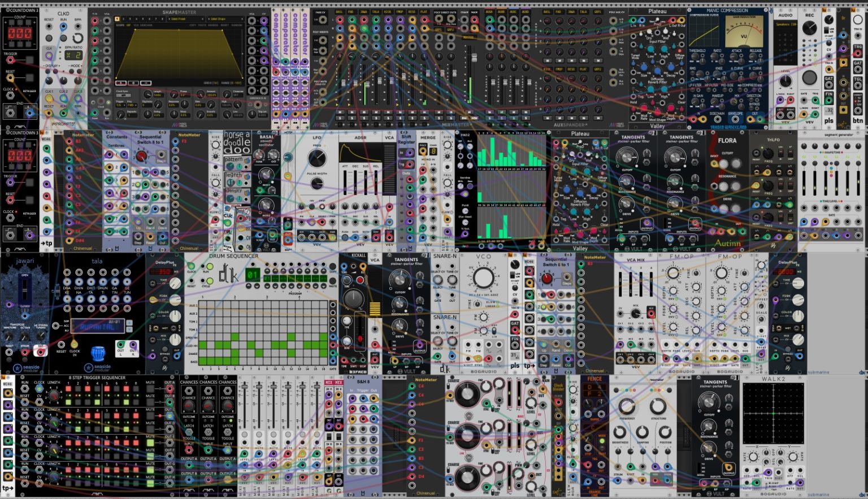This screenshot has height=499, width=868.
Task: Mute the KICK track in MixMaster
Action: [x=388, y=112]
